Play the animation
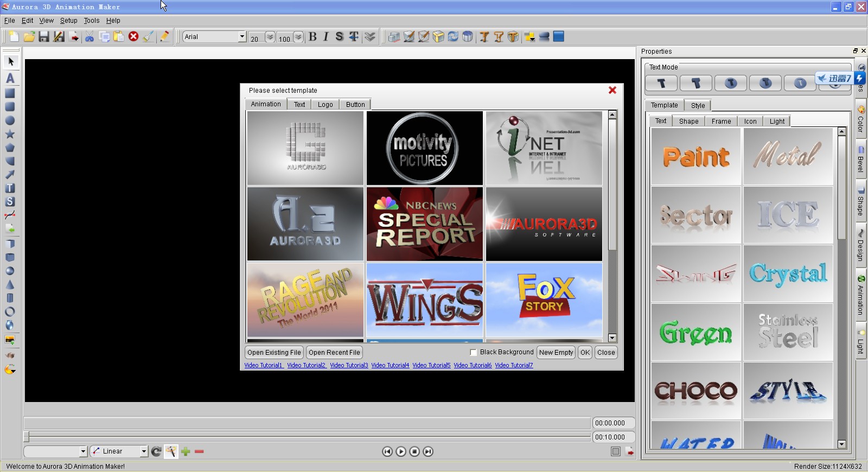868x472 pixels. tap(401, 451)
